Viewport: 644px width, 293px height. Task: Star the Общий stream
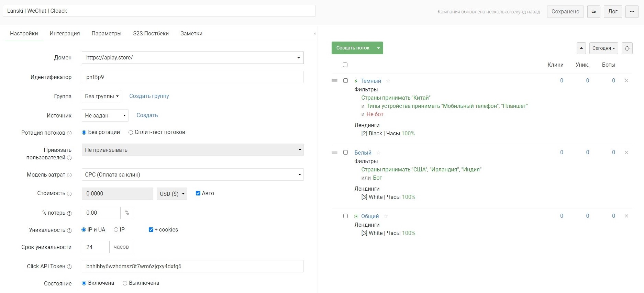pos(386,216)
